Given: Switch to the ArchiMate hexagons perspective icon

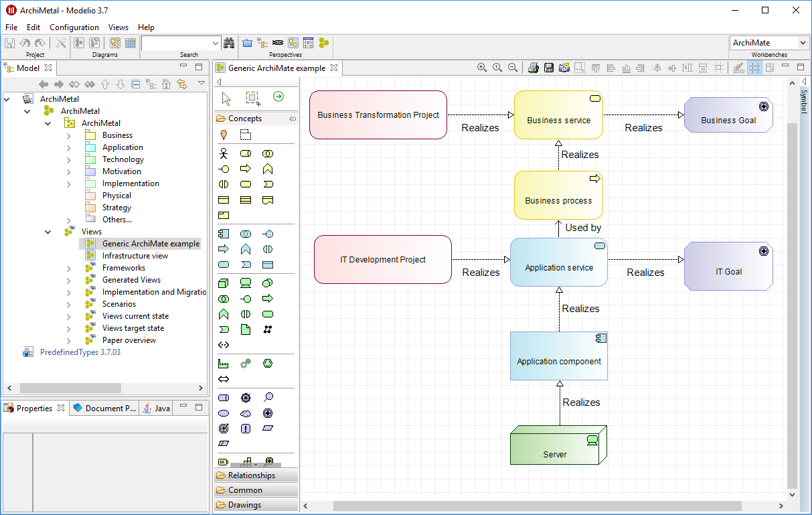Looking at the screenshot, I should coord(324,43).
